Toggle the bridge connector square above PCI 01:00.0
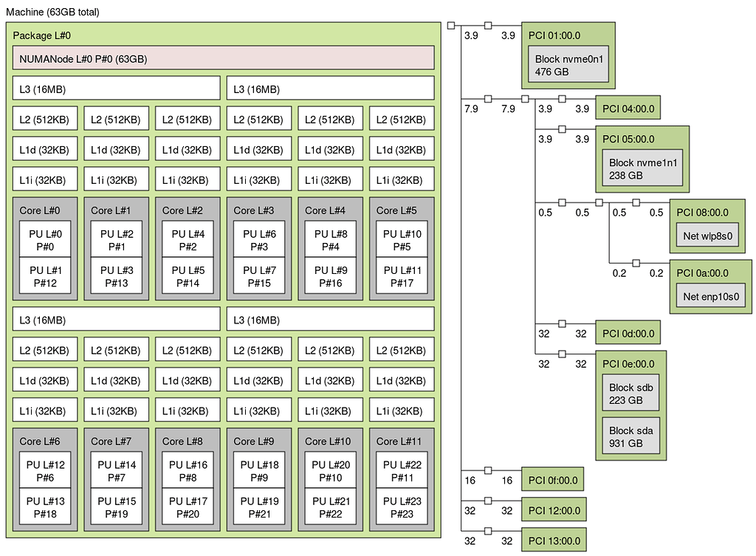This screenshot has height=556, width=756. (x=487, y=24)
